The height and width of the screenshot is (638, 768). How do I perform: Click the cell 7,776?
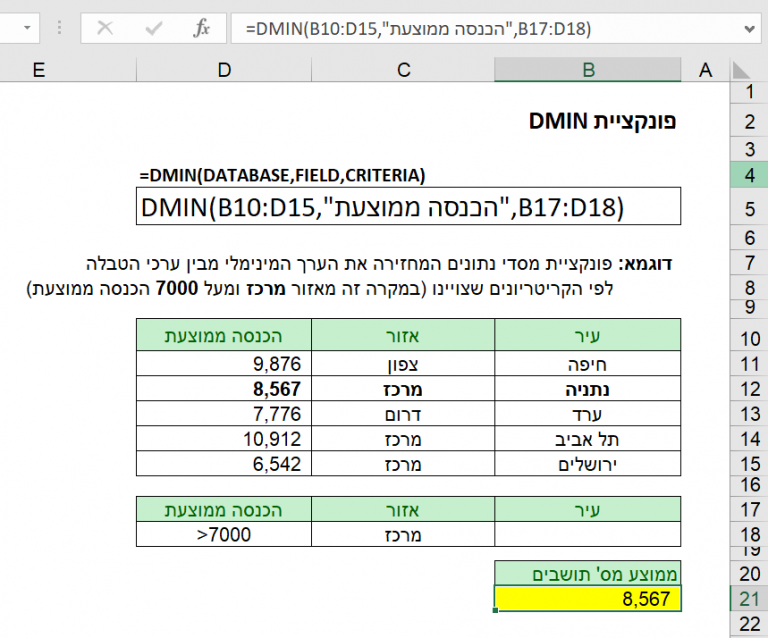pyautogui.click(x=224, y=414)
